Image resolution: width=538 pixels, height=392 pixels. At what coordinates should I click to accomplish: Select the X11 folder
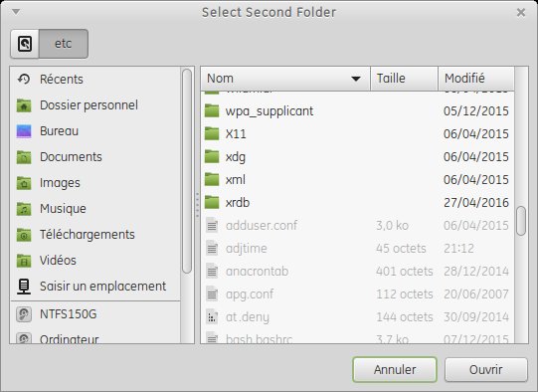tap(357, 134)
